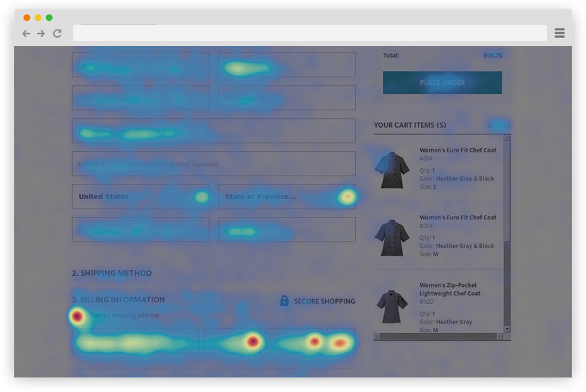Image resolution: width=586 pixels, height=392 pixels.
Task: Click the card security code field
Action: point(341,341)
